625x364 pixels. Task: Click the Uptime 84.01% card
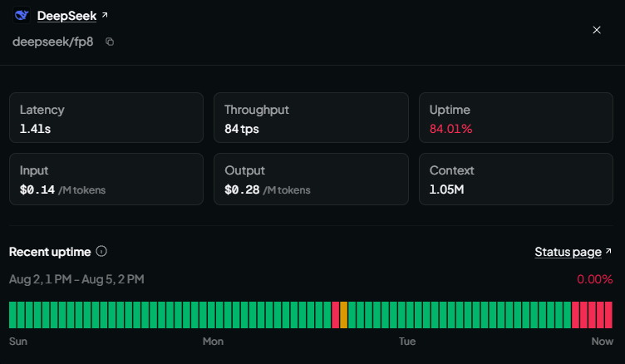tap(516, 118)
